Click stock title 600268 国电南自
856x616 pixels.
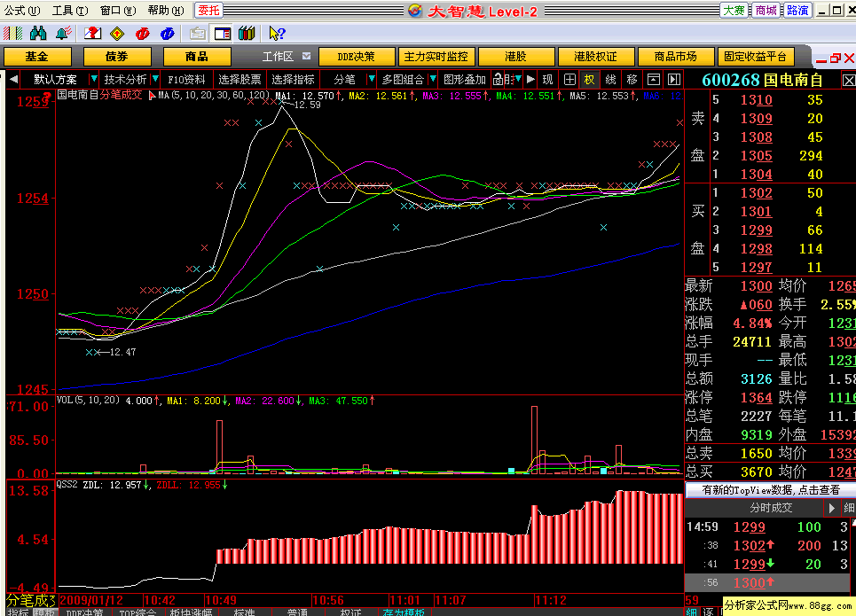762,80
